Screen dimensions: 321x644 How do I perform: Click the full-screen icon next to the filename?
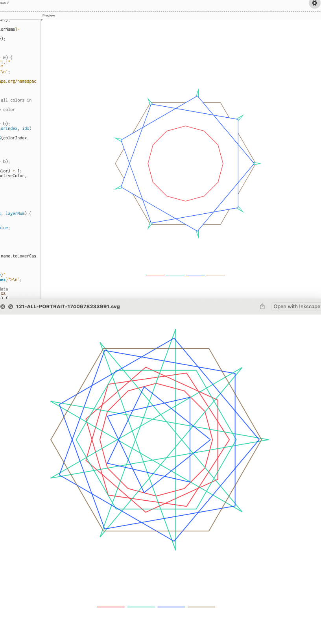click(11, 307)
